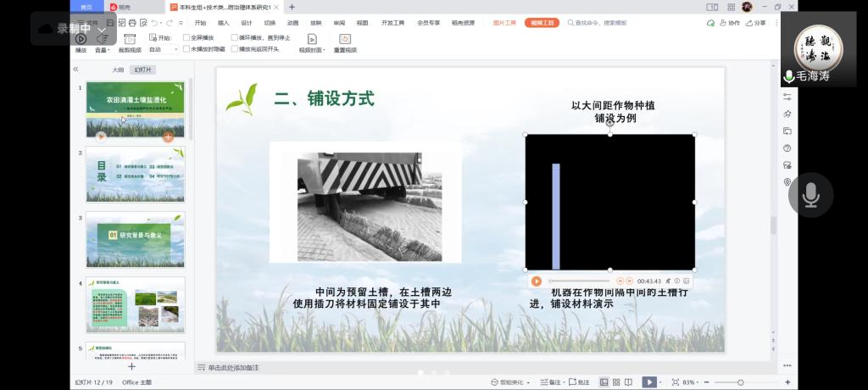This screenshot has width=868, height=390.
Task: Toggle 循环播放，直到停止 (loop until stopped) checkbox
Action: [x=235, y=38]
